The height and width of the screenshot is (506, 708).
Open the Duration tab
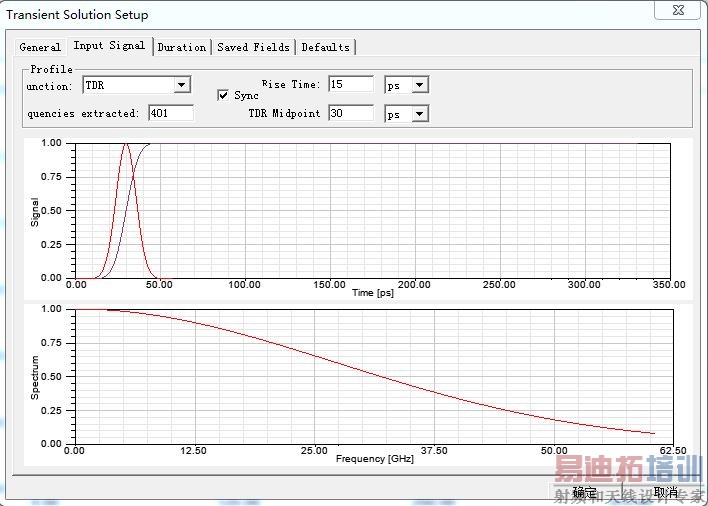point(182,47)
